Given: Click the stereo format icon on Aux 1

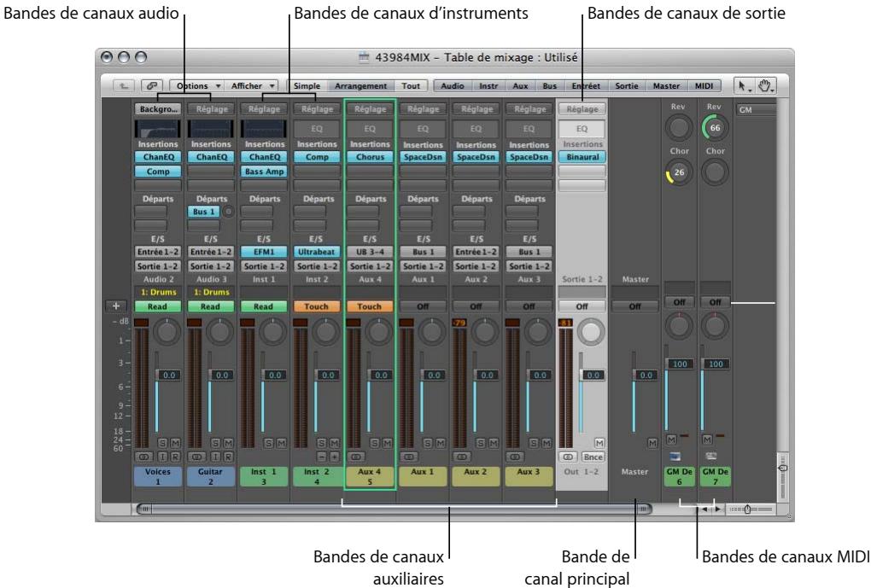Looking at the screenshot, I should [x=409, y=457].
